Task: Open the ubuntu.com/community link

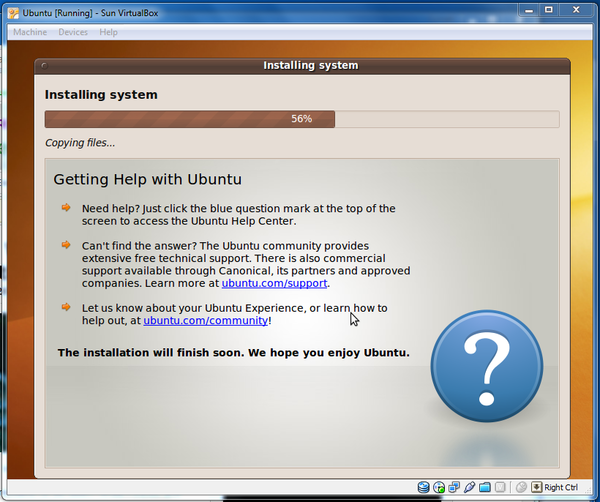Action: [205, 320]
